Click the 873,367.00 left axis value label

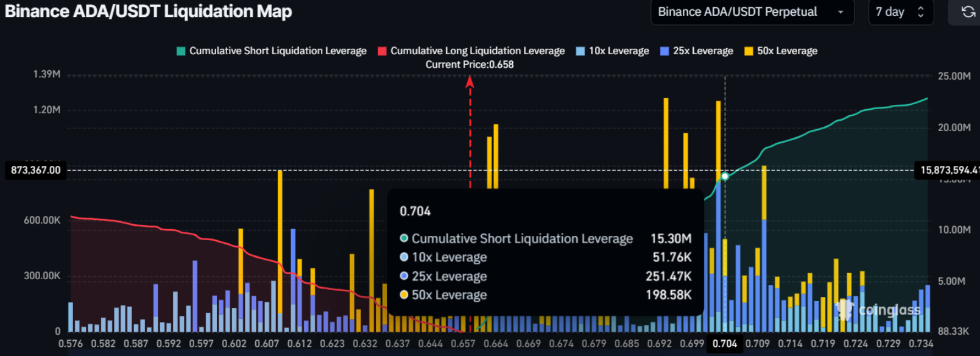(36, 170)
